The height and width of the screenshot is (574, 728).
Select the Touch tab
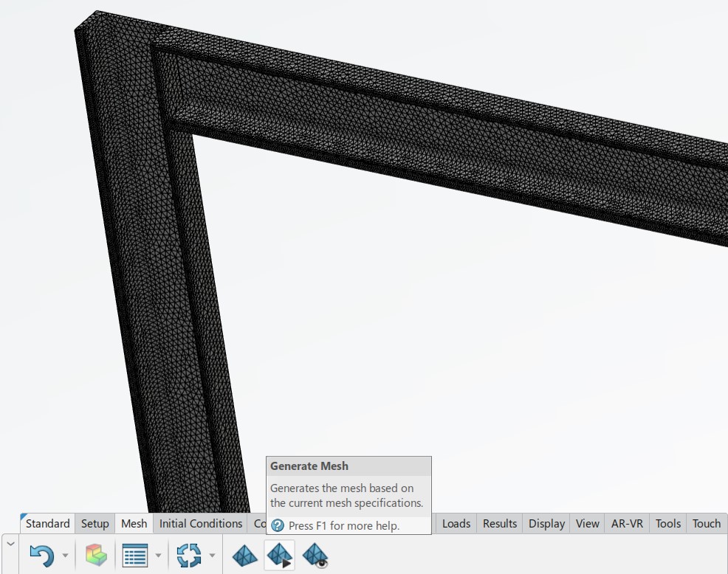pyautogui.click(x=706, y=524)
